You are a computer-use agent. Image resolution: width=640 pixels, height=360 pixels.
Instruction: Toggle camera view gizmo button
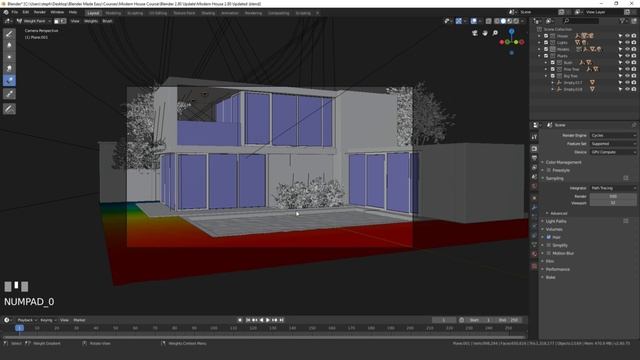pos(475,33)
